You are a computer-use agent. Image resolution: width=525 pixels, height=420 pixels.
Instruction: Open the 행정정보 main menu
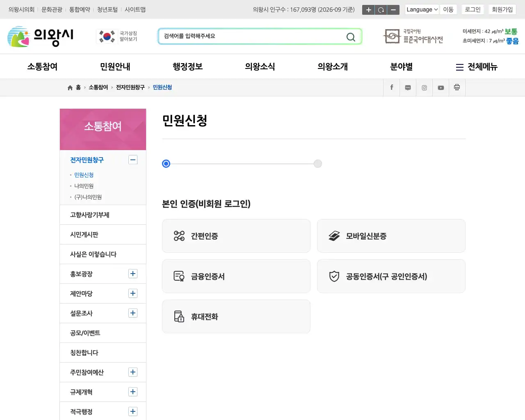[188, 66]
